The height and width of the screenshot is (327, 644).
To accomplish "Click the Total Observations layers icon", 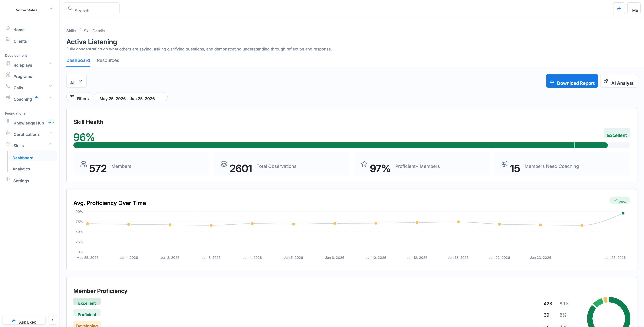I will 224,164.
